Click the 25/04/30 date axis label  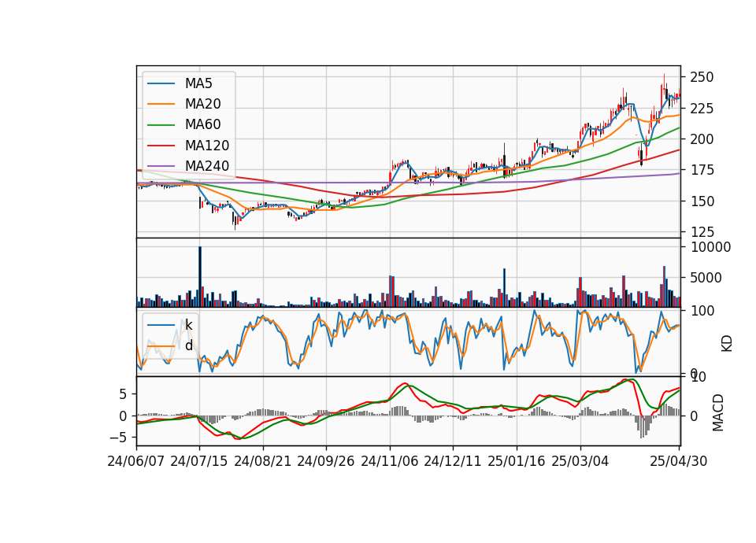click(x=679, y=461)
